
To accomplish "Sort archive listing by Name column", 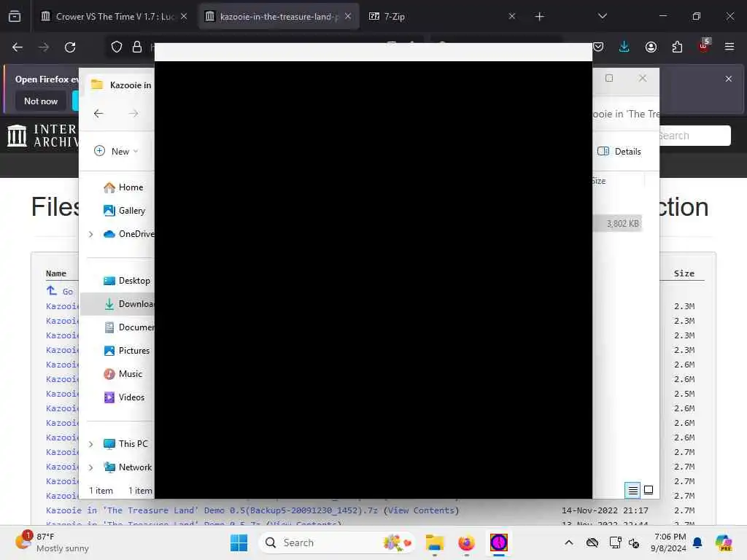I will click(x=55, y=273).
